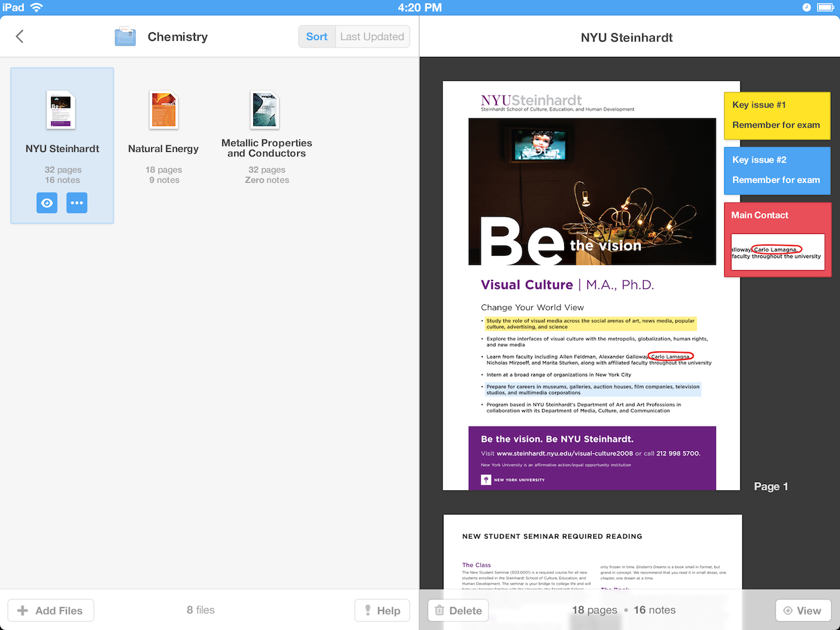
Task: Click the circled Carlo Lamagna annotation
Action: tap(671, 357)
